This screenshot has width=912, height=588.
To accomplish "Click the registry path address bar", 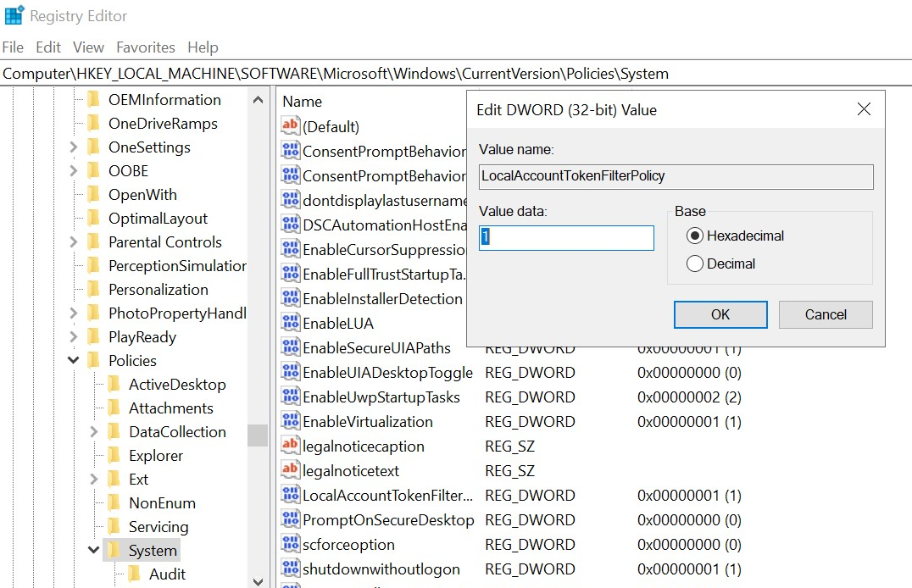I will pos(456,74).
